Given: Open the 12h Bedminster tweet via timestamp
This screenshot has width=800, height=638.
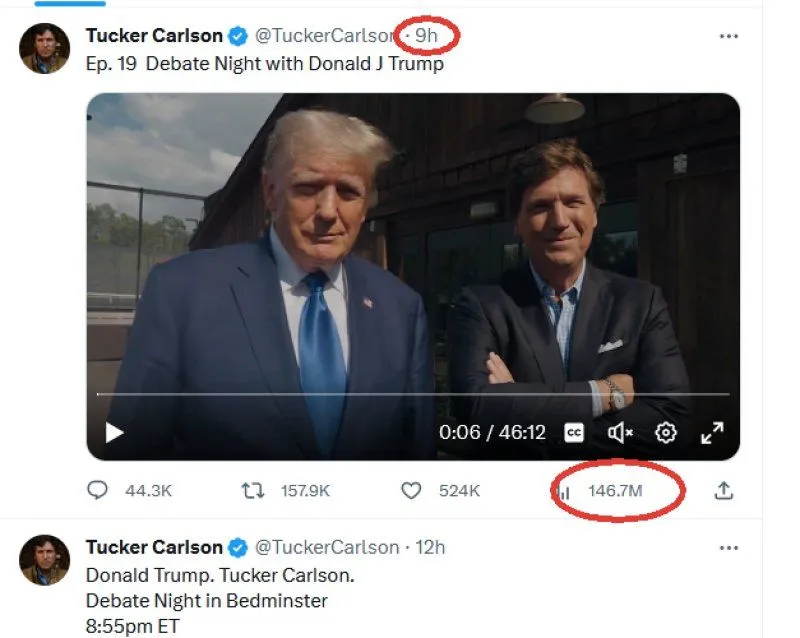Looking at the screenshot, I should [x=429, y=547].
